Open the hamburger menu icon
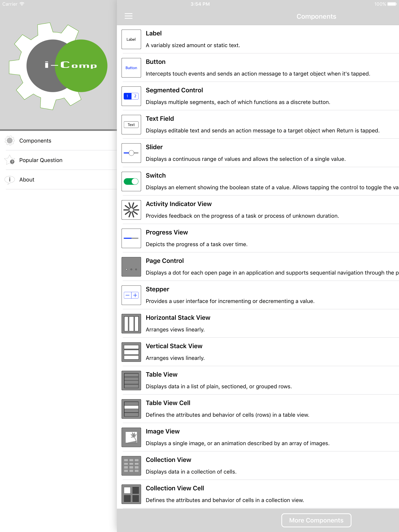Screen dimensions: 399x532 point(129,16)
